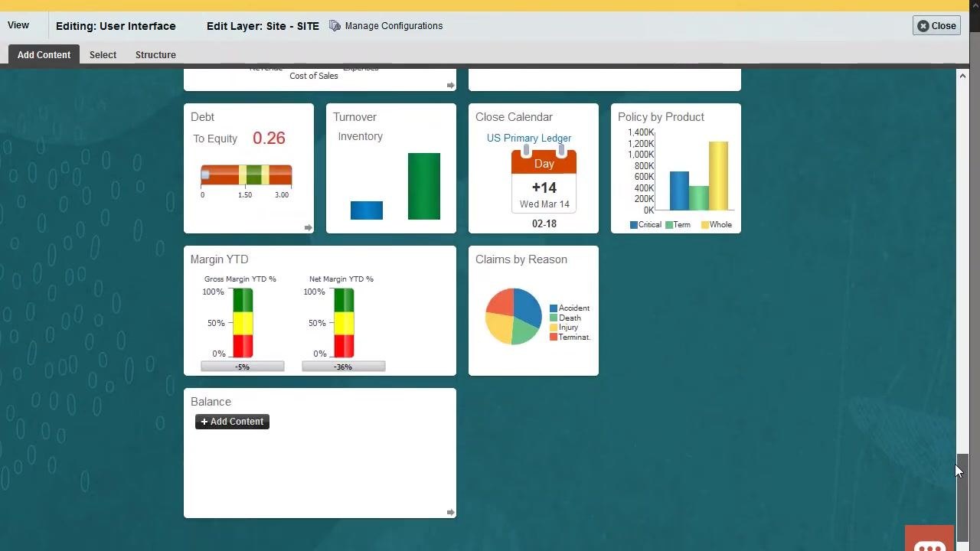
Task: Switch to the Add Content tab
Action: pos(44,54)
